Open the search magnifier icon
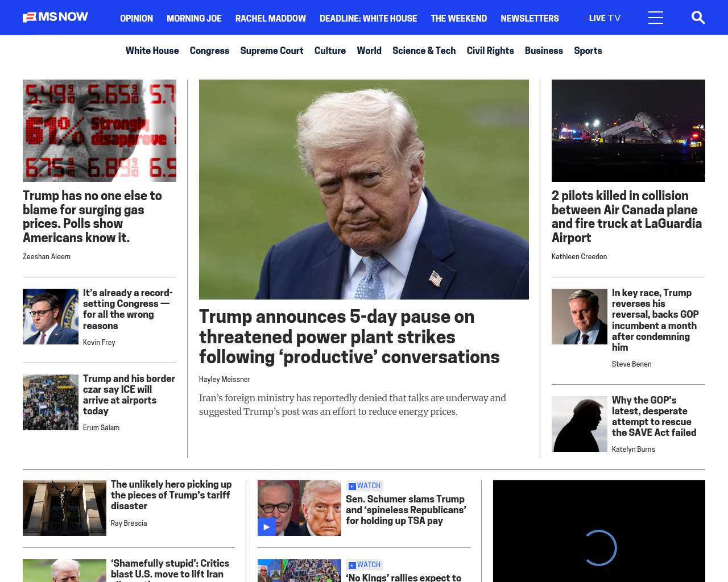This screenshot has height=582, width=728. [698, 18]
